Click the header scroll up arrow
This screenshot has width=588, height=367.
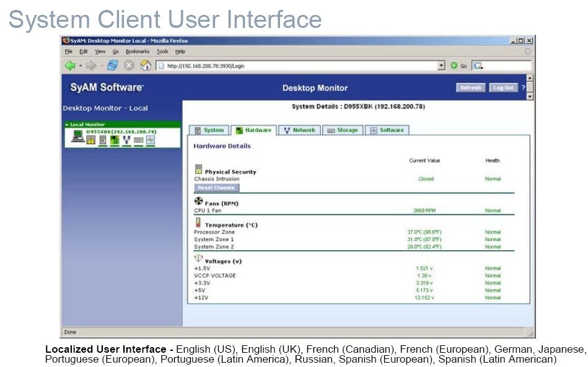pos(530,78)
